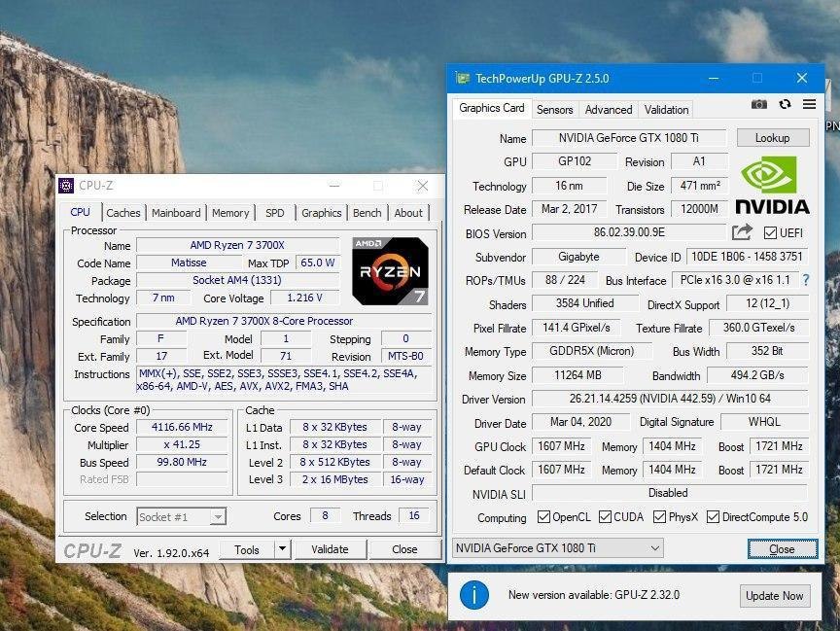
Task: Switch to the Caches tab in CPU-Z
Action: [x=123, y=213]
